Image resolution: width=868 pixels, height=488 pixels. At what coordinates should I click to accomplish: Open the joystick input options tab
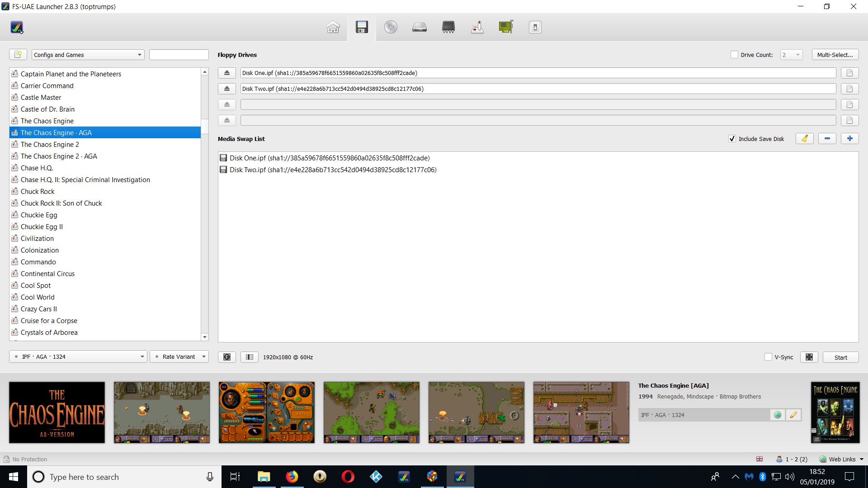pos(477,27)
